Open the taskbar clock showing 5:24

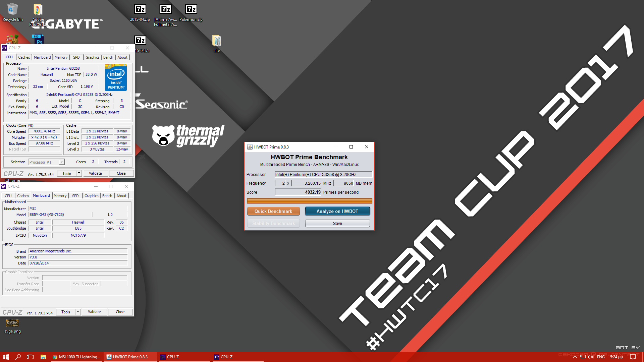pos(616,357)
